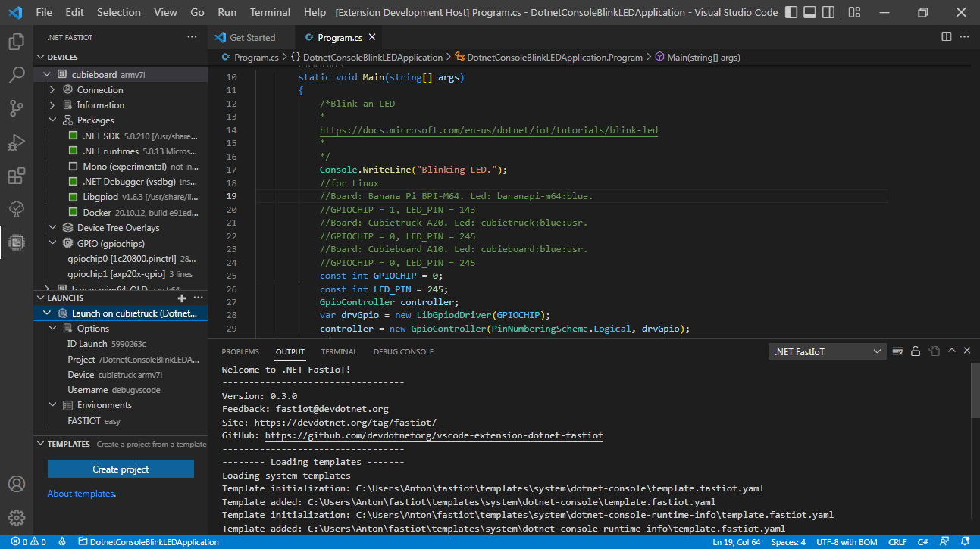Collapse the DEVICES section

(x=40, y=57)
